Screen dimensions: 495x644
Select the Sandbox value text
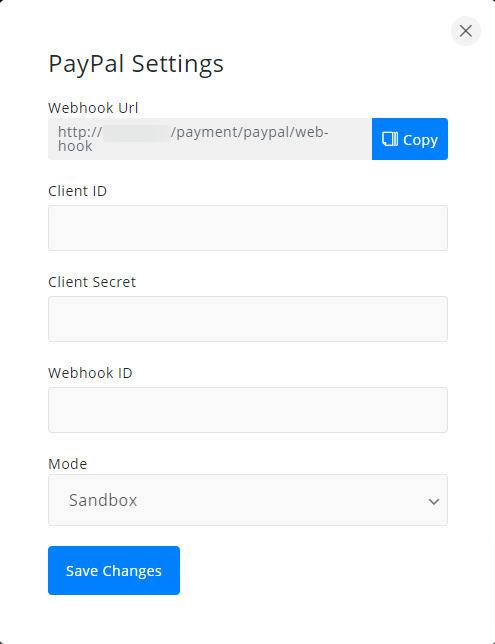[x=103, y=500]
